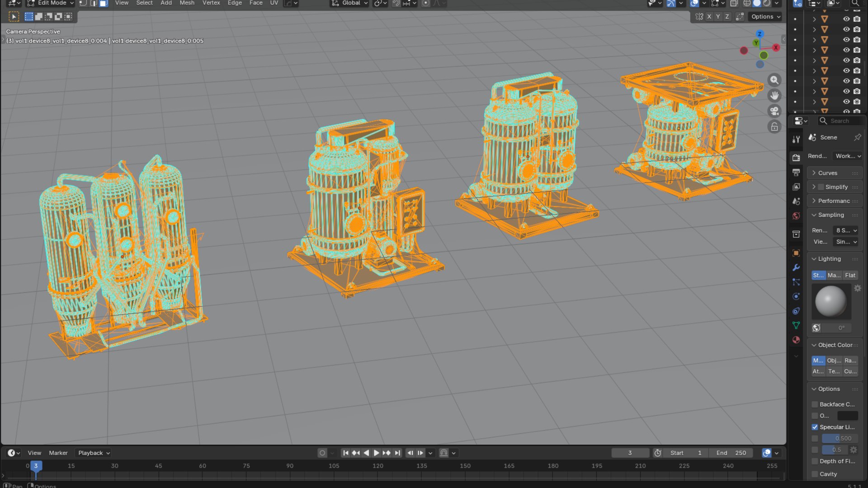The image size is (868, 488).
Task: Open the Edit Mode dropdown
Action: [51, 3]
